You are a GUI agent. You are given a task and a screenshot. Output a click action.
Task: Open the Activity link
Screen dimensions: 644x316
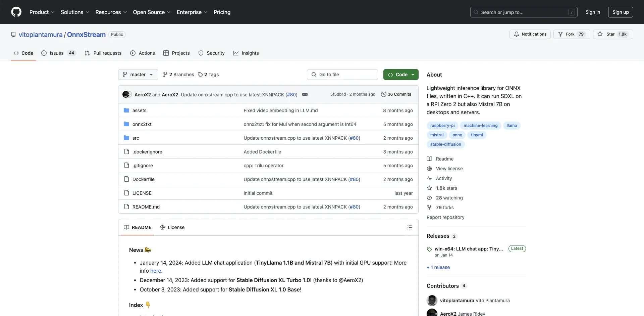pos(439,178)
